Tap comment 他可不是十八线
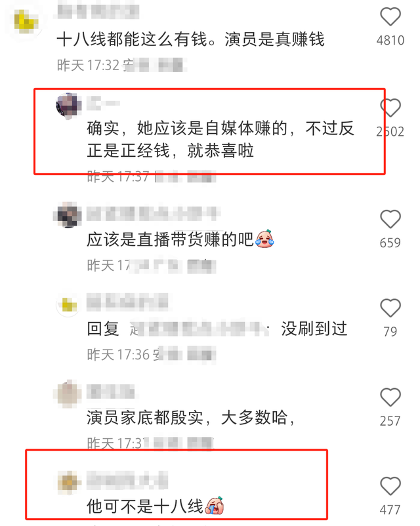This screenshot has width=420, height=526. [156, 506]
